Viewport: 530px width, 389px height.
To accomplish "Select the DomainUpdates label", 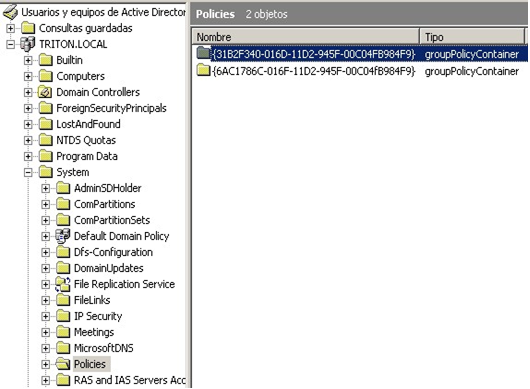I will coord(109,268).
